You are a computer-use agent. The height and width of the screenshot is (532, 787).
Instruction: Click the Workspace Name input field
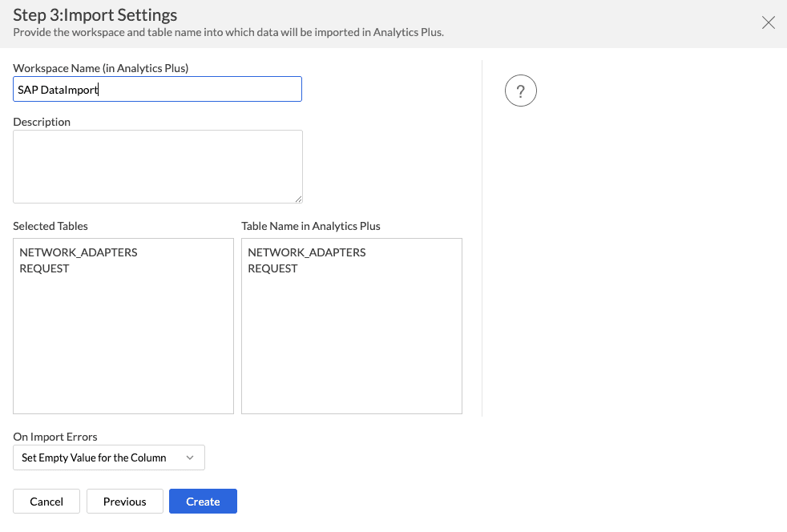[x=157, y=90]
